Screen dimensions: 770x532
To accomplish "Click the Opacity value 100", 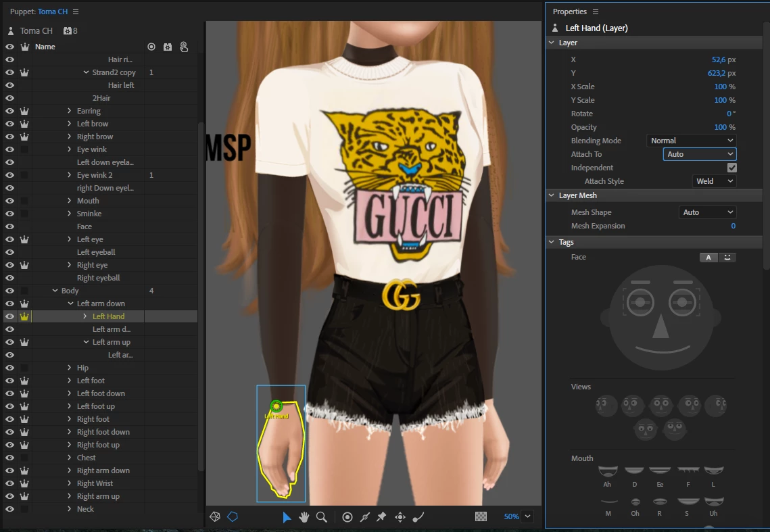I will [x=721, y=127].
